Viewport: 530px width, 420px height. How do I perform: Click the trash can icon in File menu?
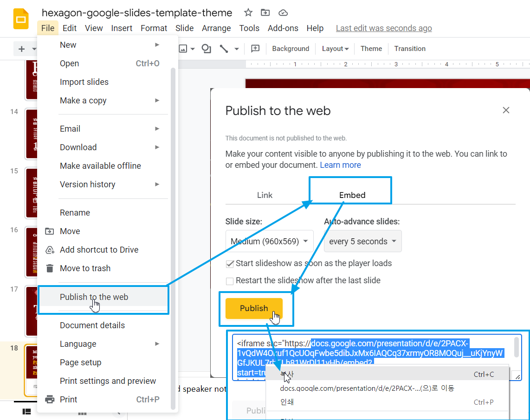pos(50,268)
